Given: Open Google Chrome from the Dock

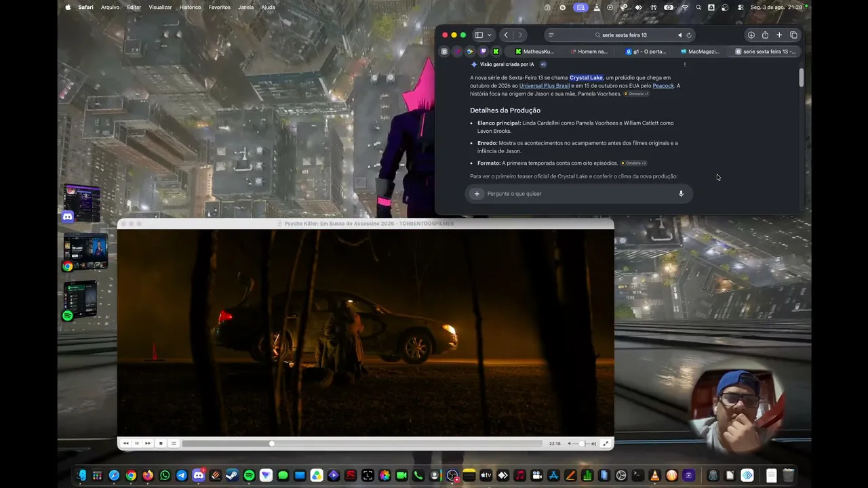Looking at the screenshot, I should coord(131,476).
